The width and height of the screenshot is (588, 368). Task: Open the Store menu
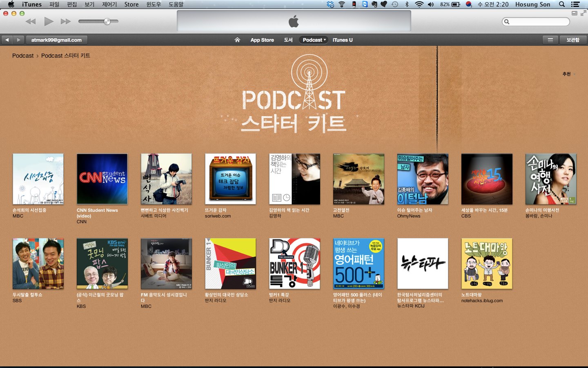(x=131, y=4)
